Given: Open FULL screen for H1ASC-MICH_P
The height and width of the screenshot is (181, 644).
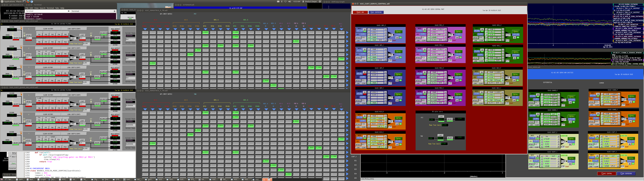Looking at the screenshot, I should tap(398, 118).
